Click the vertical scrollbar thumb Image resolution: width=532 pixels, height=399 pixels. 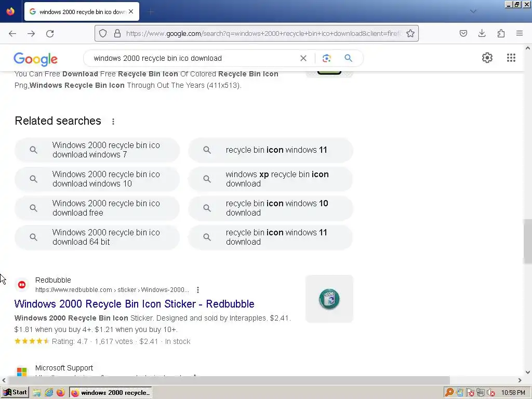click(528, 242)
